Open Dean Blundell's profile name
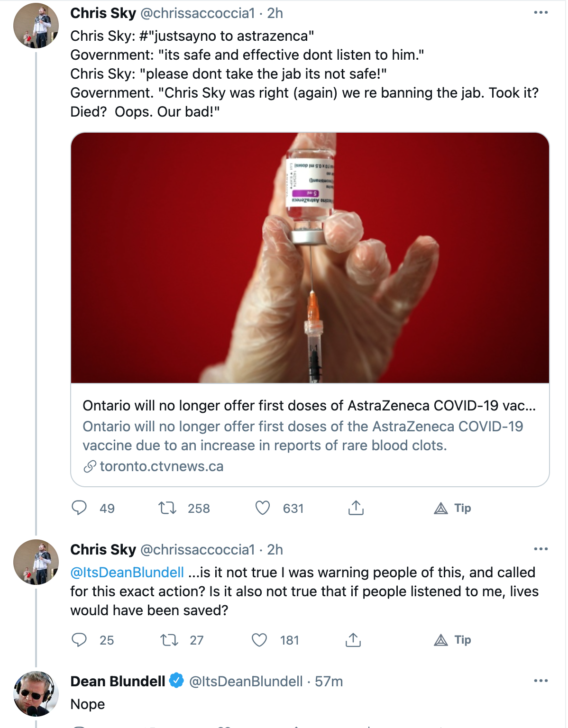568x728 pixels. point(118,681)
